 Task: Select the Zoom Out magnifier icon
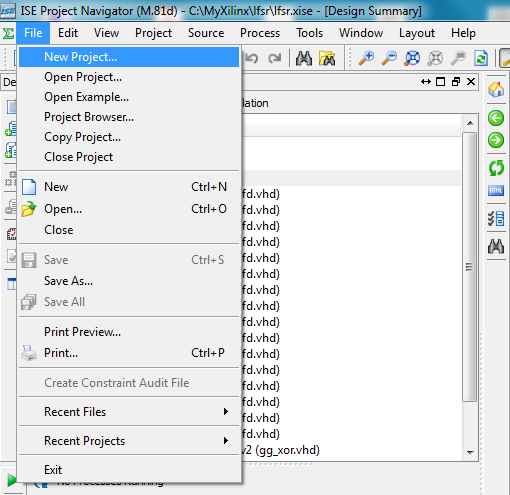coord(389,59)
